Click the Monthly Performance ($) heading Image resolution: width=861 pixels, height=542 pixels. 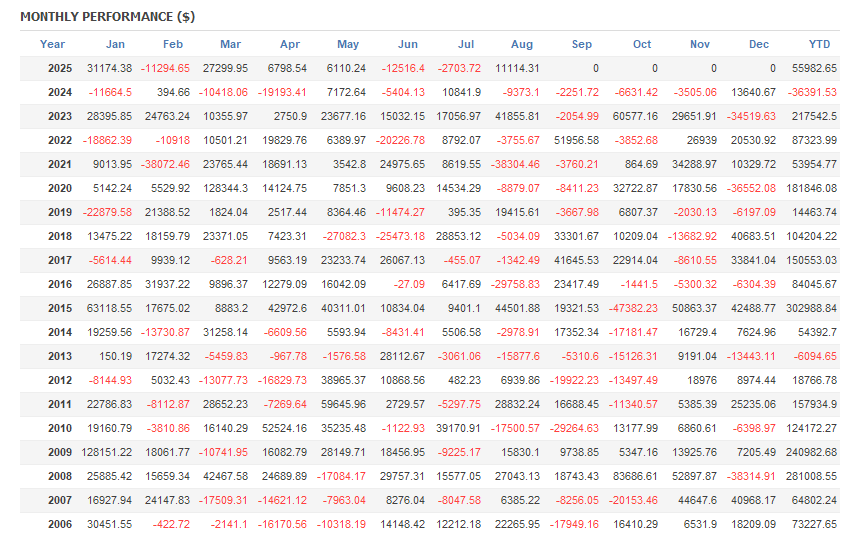(93, 17)
